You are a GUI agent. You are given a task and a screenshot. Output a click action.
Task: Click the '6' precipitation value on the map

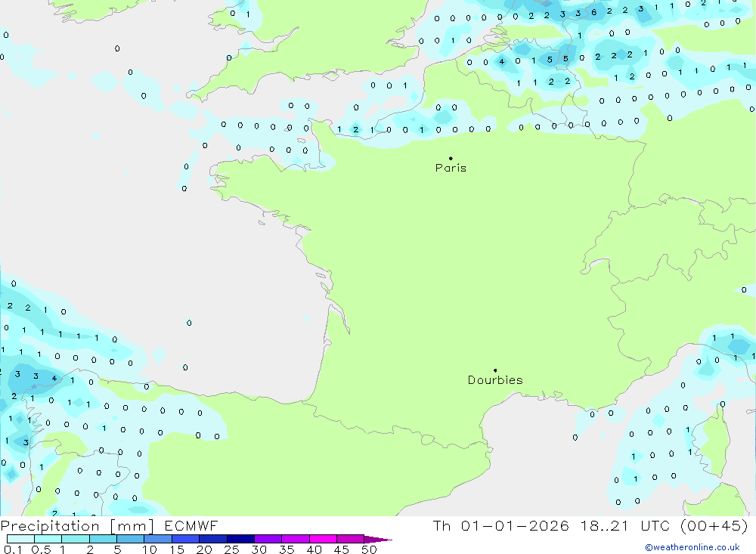[x=593, y=13]
